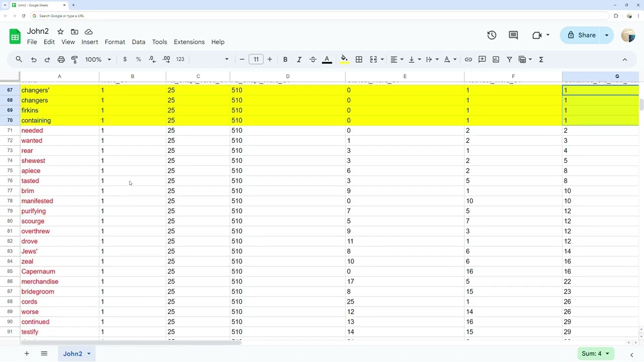Click the browser address bar
This screenshot has height=362, width=644.
pos(320,16)
